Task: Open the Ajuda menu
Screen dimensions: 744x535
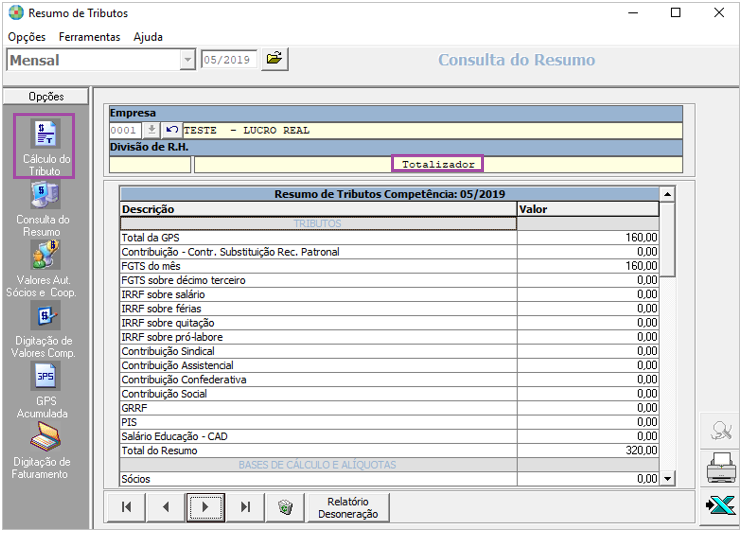Action: [148, 37]
